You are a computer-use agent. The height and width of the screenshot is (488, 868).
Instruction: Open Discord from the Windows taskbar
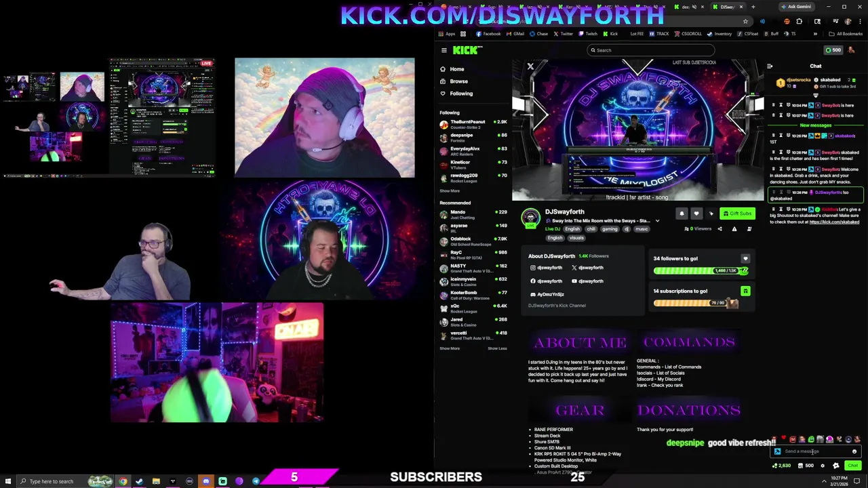(x=206, y=481)
